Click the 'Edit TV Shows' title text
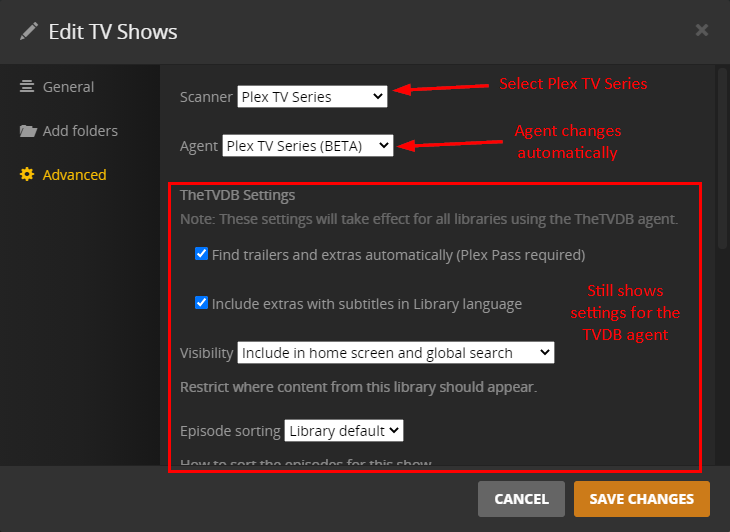This screenshot has width=730, height=532. (113, 32)
